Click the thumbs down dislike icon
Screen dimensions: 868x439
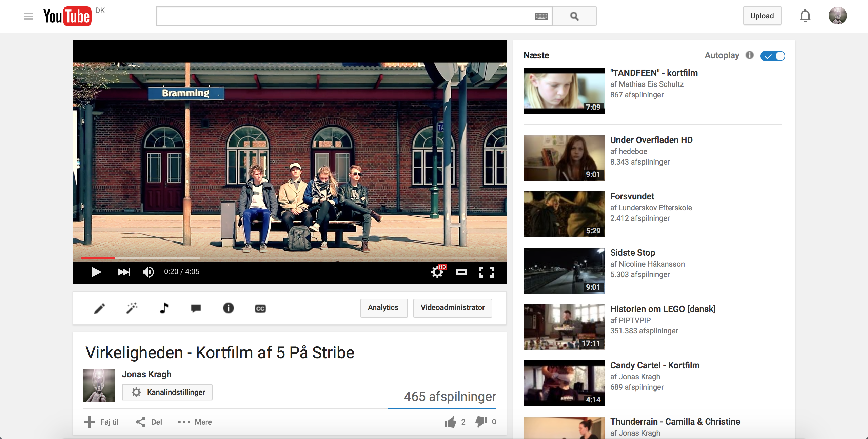click(x=481, y=422)
